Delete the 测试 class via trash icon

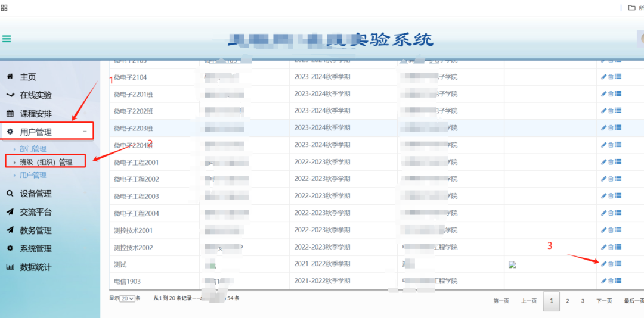[611, 264]
